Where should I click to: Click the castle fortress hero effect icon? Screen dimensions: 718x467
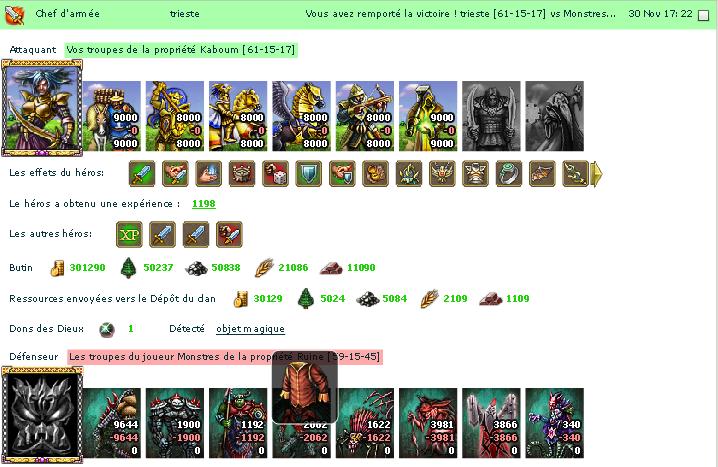click(242, 174)
